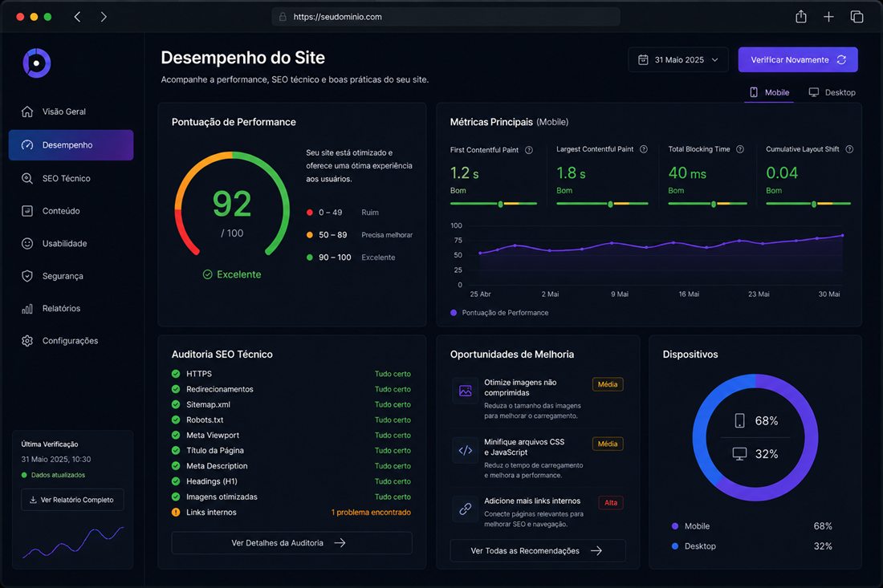
Task: Click Verificar Novamente button
Action: click(798, 59)
